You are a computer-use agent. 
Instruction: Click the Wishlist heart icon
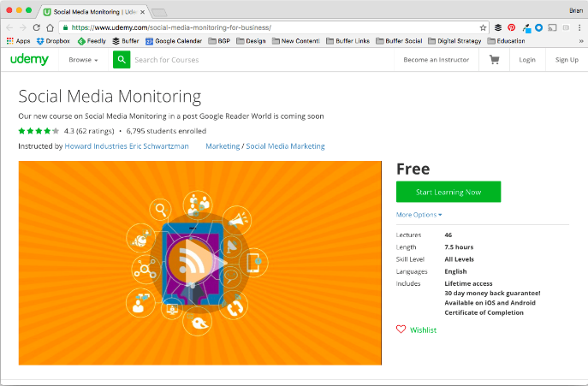(x=401, y=330)
